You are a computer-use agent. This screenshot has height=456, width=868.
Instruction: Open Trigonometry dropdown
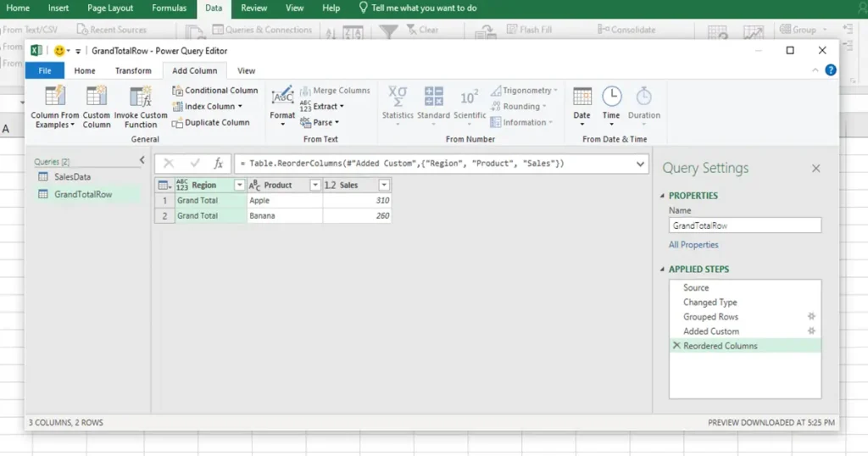pos(524,90)
